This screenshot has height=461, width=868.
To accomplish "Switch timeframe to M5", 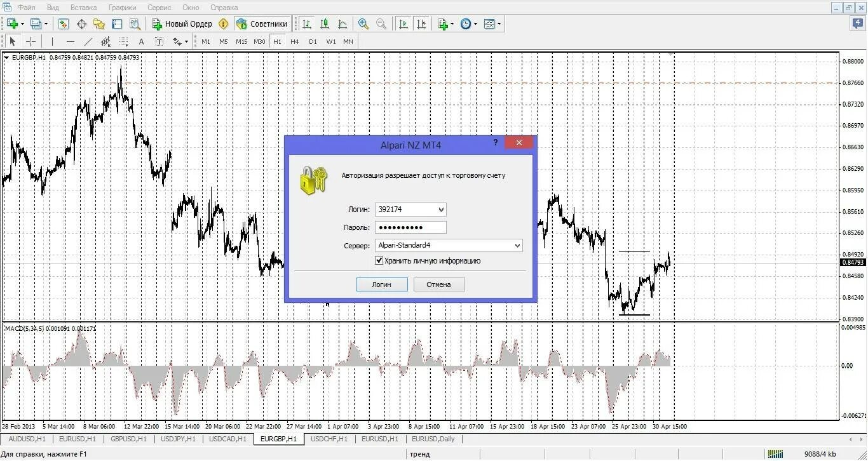I will [x=224, y=41].
